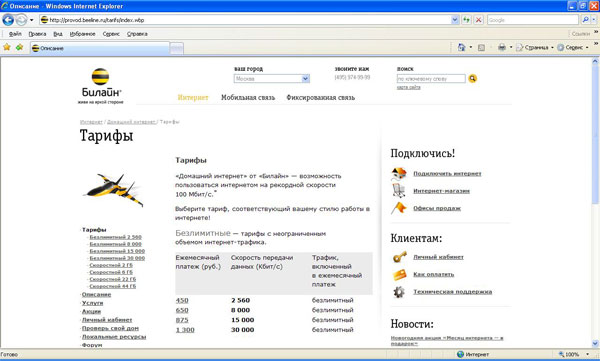The image size is (600, 361).
Task: Click the address bar URL field
Action: tap(245, 20)
